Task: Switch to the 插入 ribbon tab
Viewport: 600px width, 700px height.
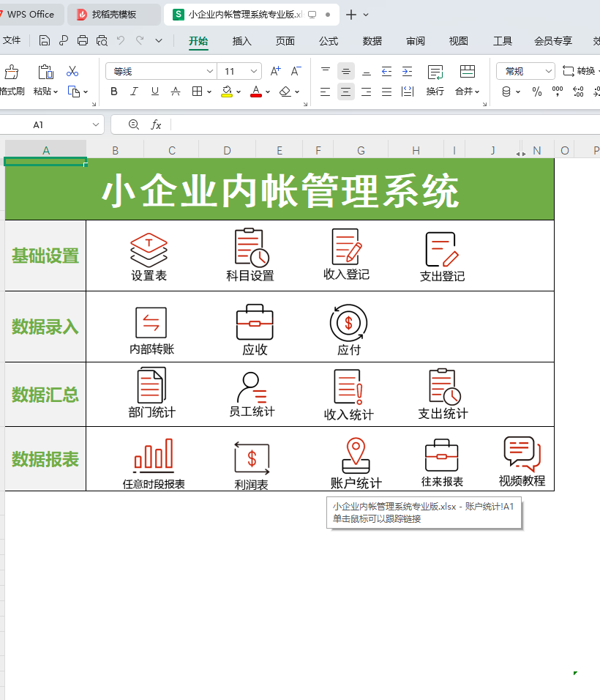Action: coord(241,41)
